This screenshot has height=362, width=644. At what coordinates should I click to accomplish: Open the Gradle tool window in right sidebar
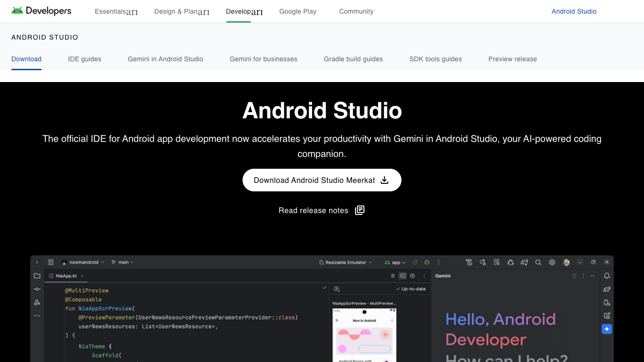click(x=607, y=289)
